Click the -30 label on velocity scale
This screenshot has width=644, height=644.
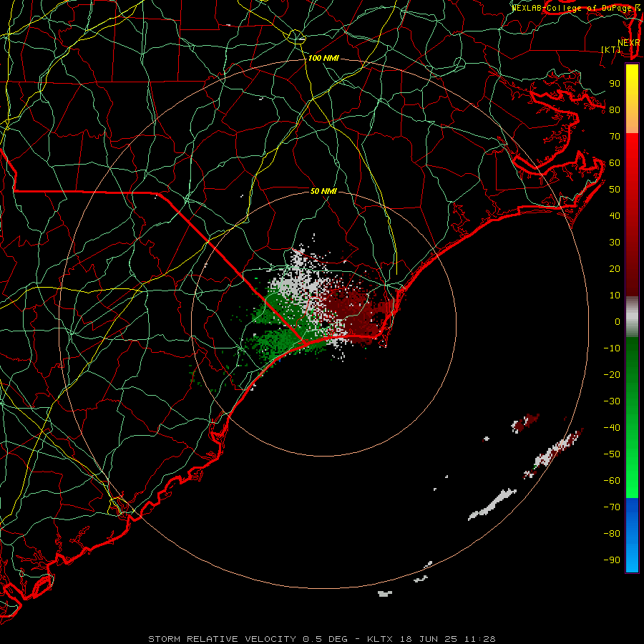point(612,401)
